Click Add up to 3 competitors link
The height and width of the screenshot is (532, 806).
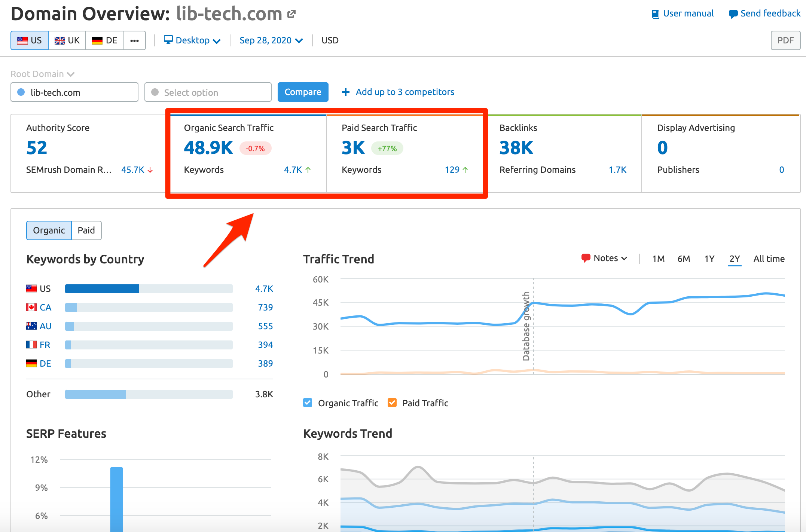pos(405,92)
